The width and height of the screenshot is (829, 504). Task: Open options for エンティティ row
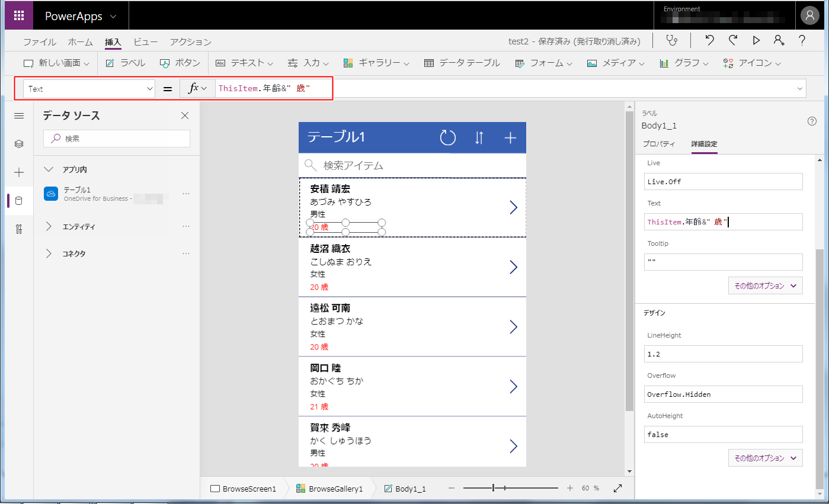pos(186,226)
